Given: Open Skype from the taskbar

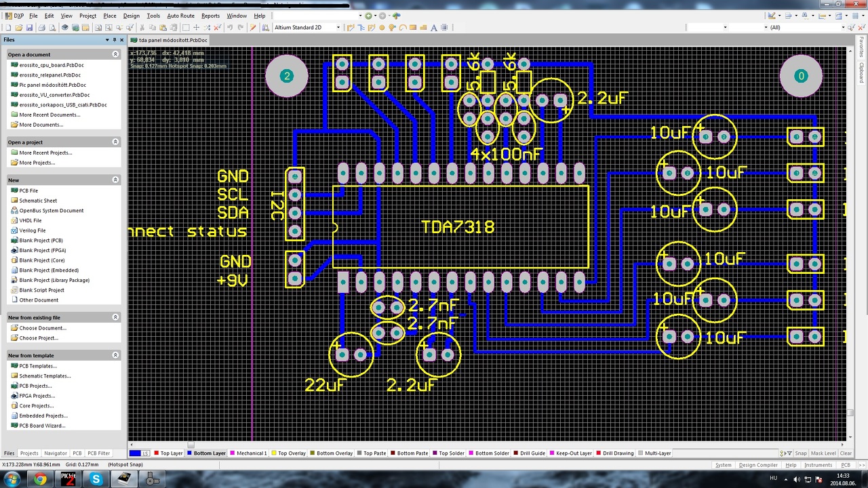Looking at the screenshot, I should pyautogui.click(x=96, y=479).
